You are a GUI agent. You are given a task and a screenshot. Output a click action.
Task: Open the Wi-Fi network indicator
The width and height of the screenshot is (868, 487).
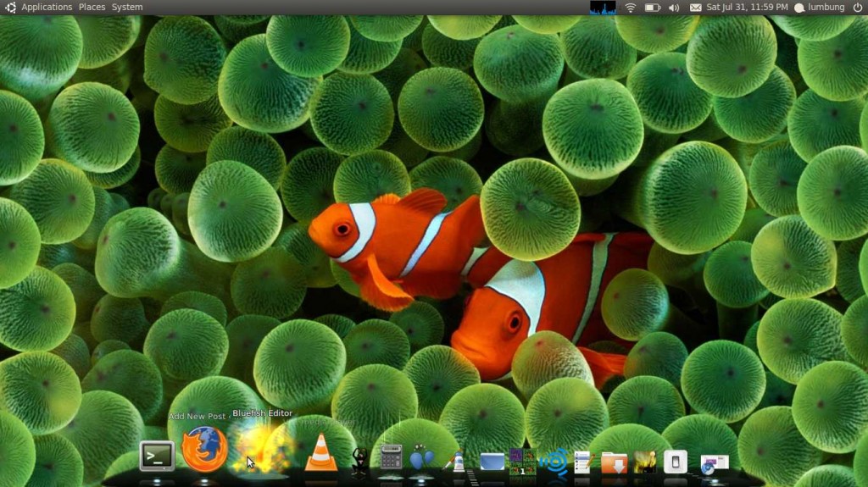(631, 7)
